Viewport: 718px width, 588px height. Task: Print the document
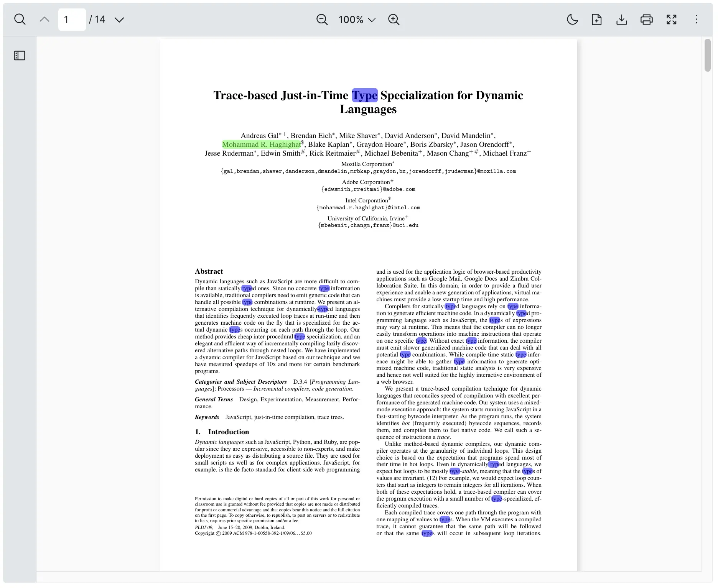(x=646, y=19)
